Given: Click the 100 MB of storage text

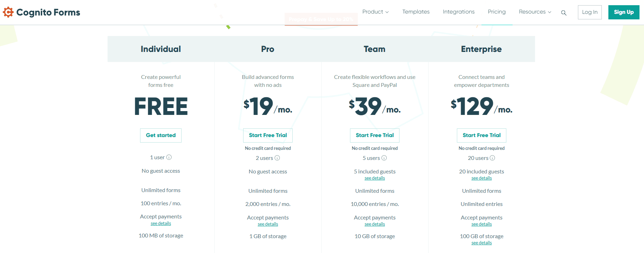Looking at the screenshot, I should (161, 236).
